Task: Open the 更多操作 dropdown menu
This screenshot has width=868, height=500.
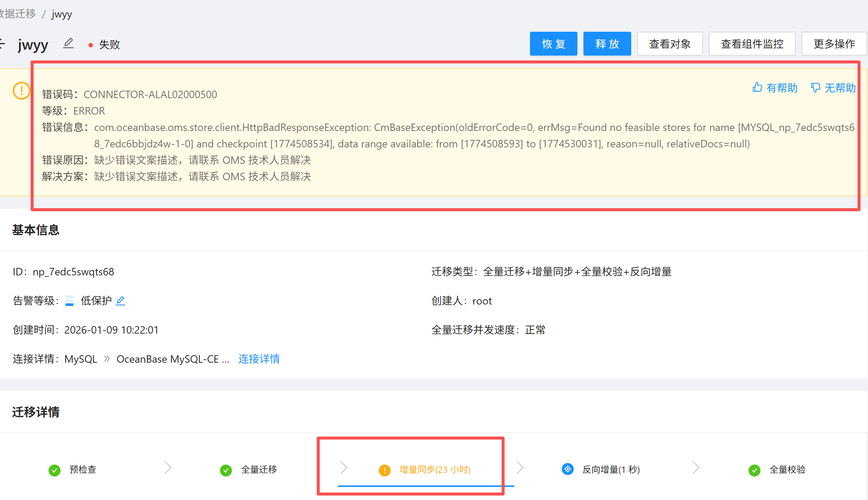Action: 834,44
